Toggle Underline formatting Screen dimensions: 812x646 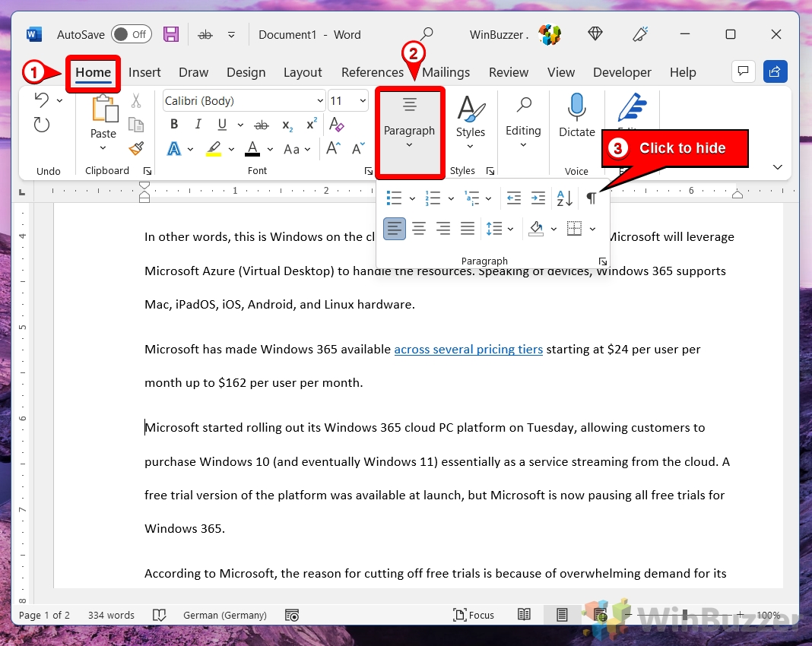coord(222,124)
